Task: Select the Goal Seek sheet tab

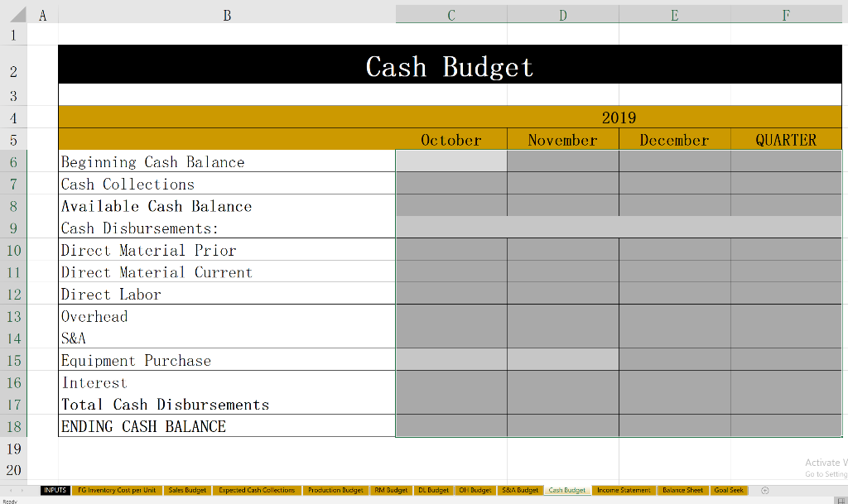Action: (x=728, y=490)
